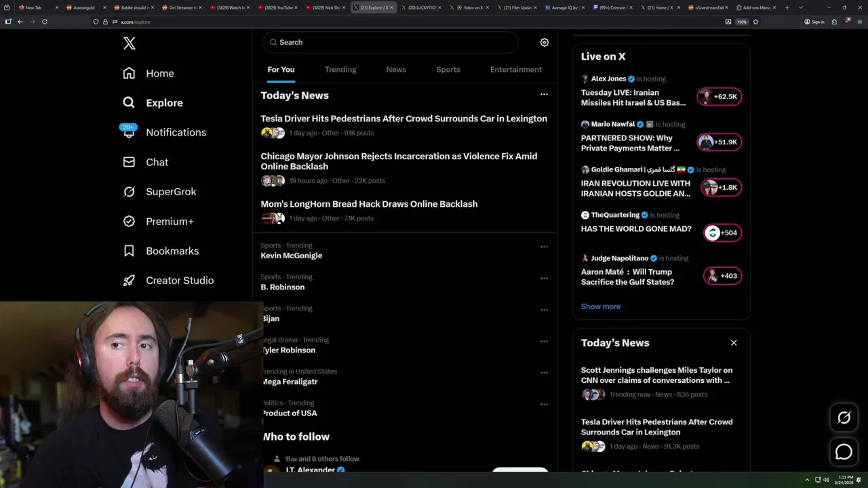Click Show more under Live on X
This screenshot has width=868, height=488.
coord(600,306)
